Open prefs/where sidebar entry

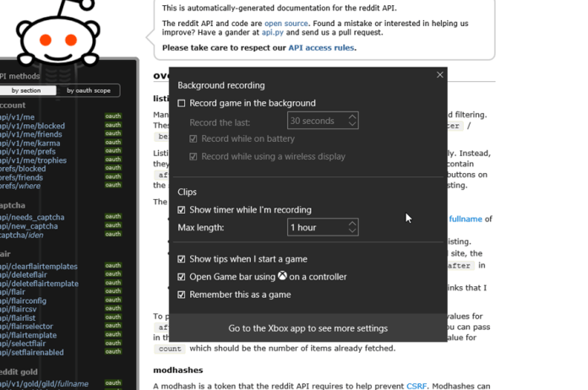click(x=20, y=187)
